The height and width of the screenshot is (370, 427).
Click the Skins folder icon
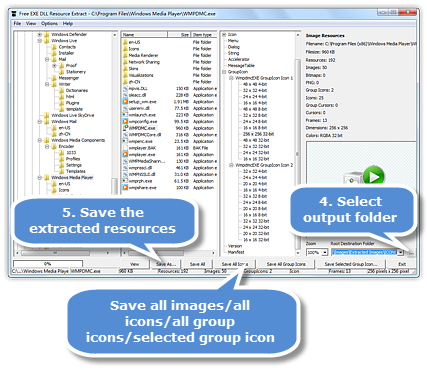(125, 69)
